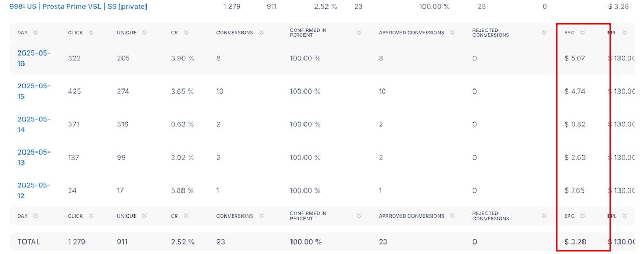The width and height of the screenshot is (644, 254).
Task: Open the 2025-05-14 day link
Action: [34, 124]
